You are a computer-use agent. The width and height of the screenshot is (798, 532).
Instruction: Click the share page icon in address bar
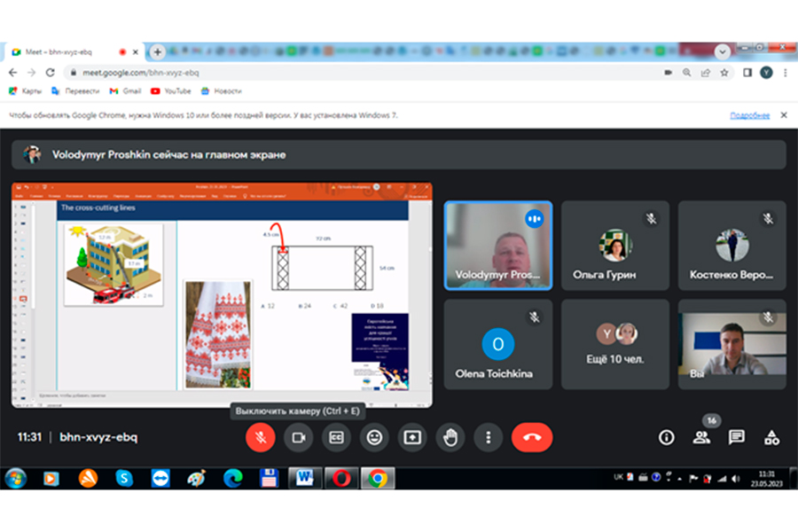click(706, 73)
